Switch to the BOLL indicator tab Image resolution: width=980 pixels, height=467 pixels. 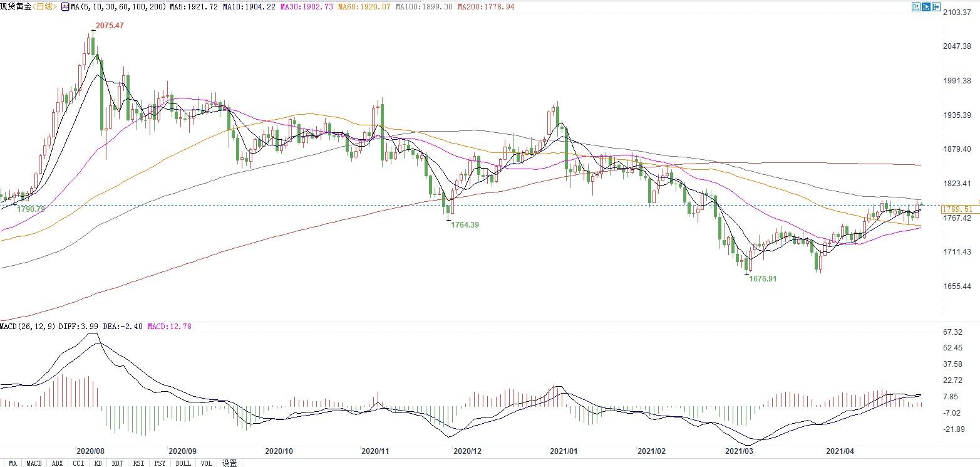point(183,463)
